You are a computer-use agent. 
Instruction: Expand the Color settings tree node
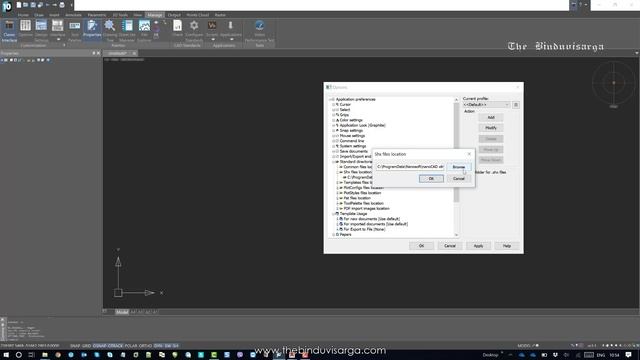[x=333, y=120]
